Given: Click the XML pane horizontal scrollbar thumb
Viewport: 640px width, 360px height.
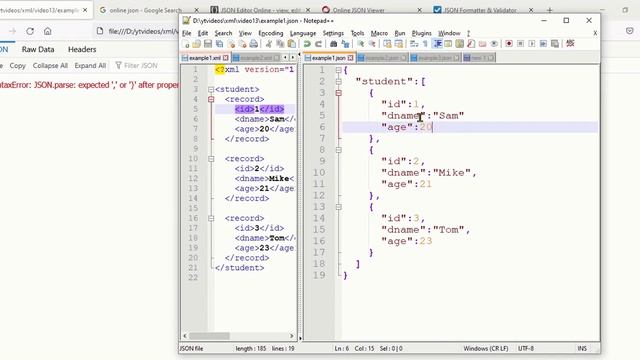Looking at the screenshot, I should coord(209,336).
